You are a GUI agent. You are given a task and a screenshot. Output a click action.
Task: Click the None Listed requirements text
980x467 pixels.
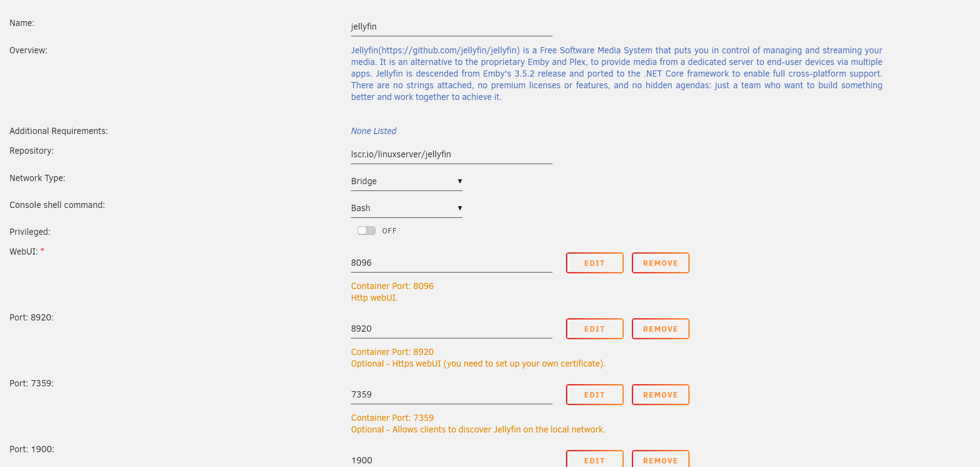point(373,131)
